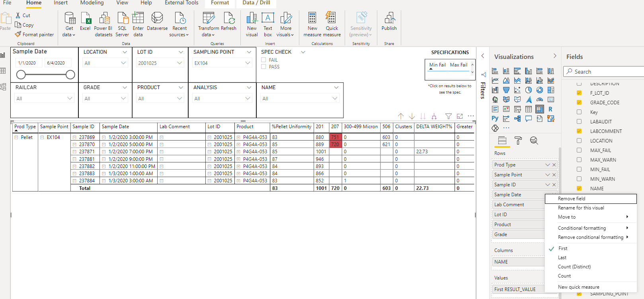Switch to the Modeling ribbon tab

(x=92, y=3)
